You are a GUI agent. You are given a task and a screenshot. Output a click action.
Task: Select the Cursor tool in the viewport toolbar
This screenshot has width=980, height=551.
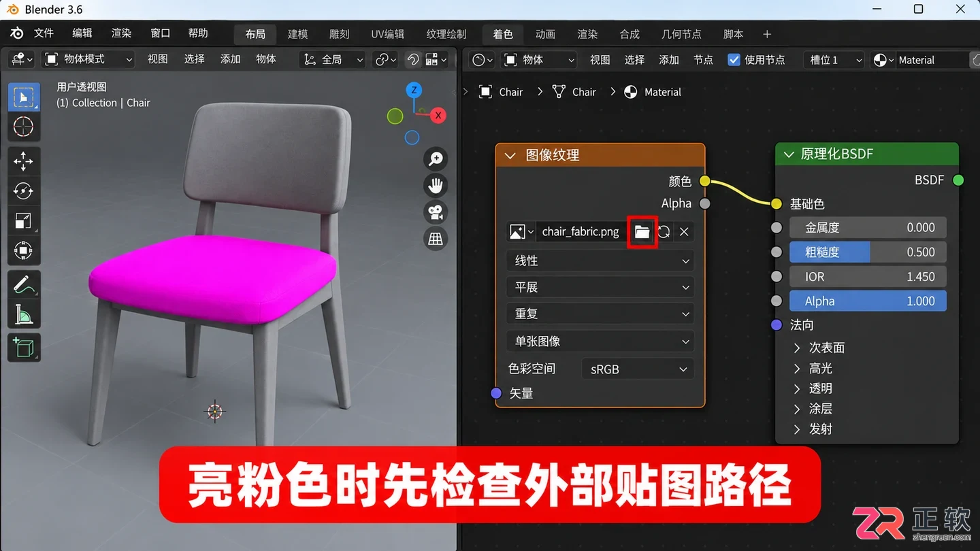tap(23, 127)
